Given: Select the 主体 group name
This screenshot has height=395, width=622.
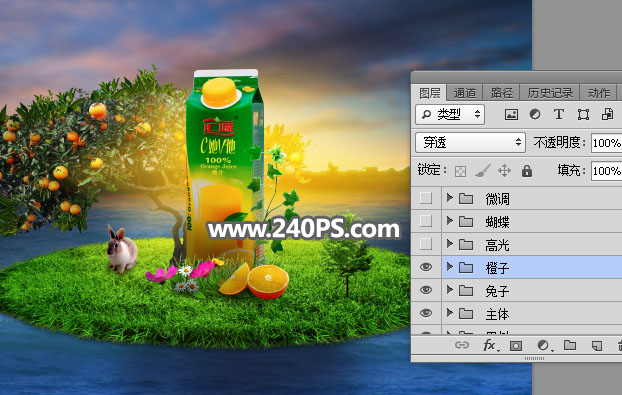Looking at the screenshot, I should click(x=497, y=314).
